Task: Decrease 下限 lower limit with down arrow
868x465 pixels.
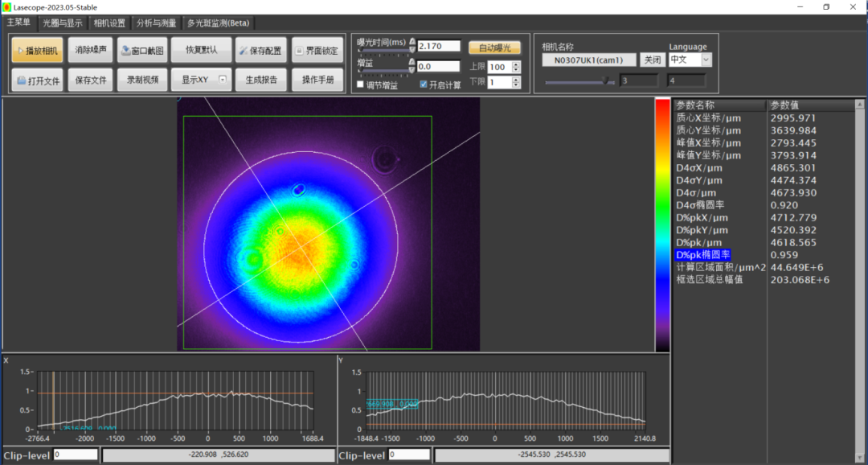Action: coord(517,86)
